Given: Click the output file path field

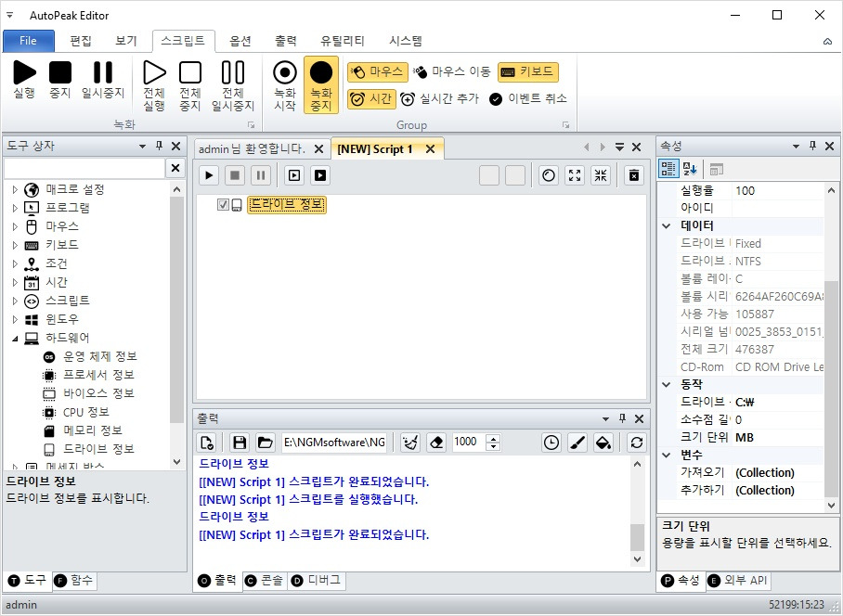Looking at the screenshot, I should (x=333, y=443).
